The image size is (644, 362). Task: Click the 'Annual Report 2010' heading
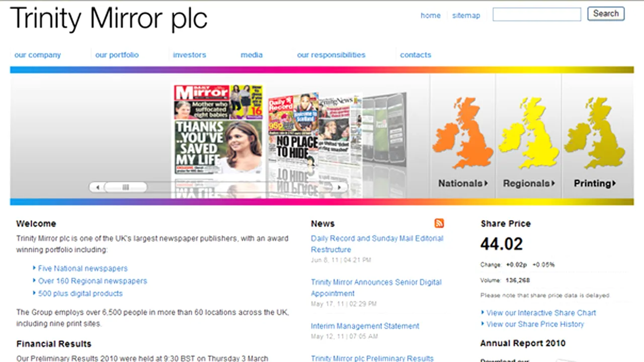(x=523, y=343)
